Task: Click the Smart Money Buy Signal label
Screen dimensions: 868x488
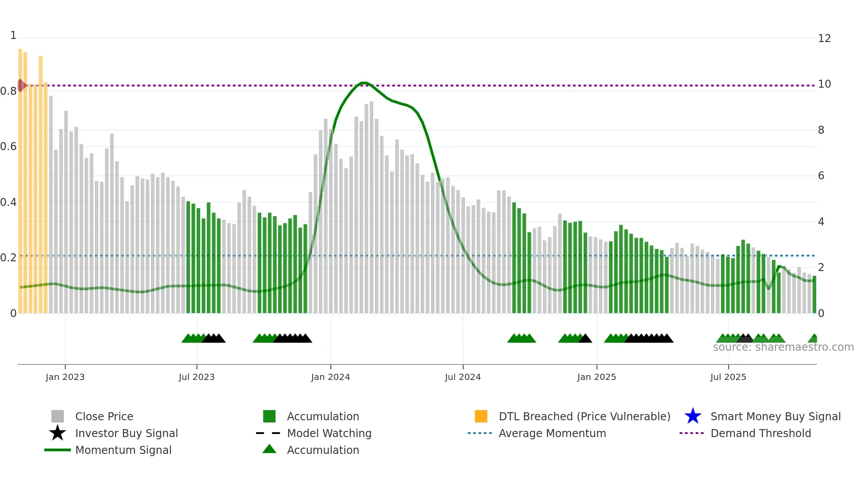Action: point(775,416)
